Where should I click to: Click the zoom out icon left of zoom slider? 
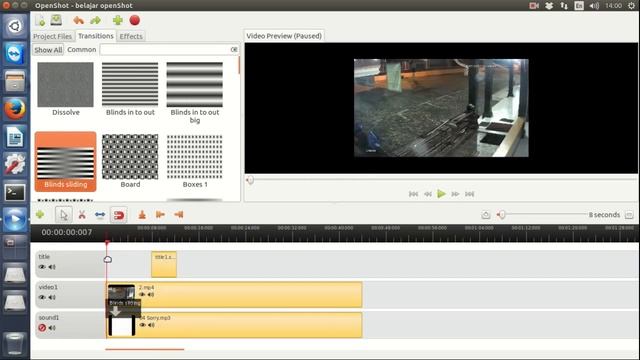coord(486,215)
